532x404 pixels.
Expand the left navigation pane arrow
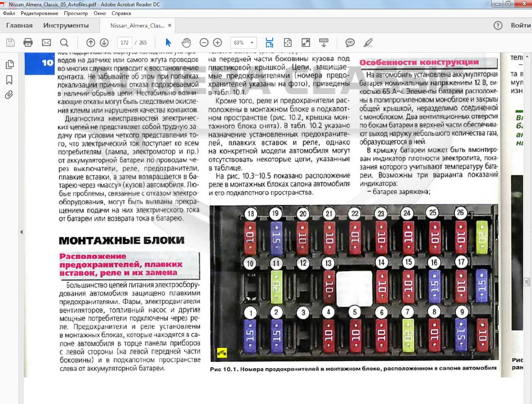tap(21, 232)
